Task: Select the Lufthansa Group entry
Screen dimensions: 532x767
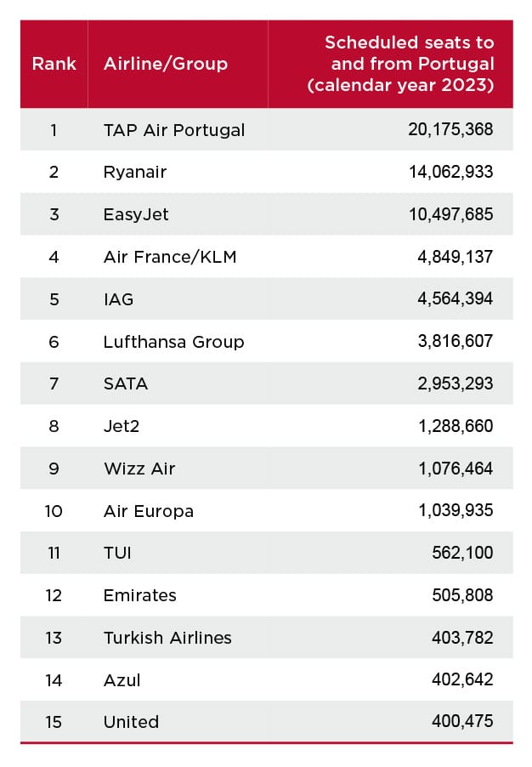Action: tap(173, 342)
